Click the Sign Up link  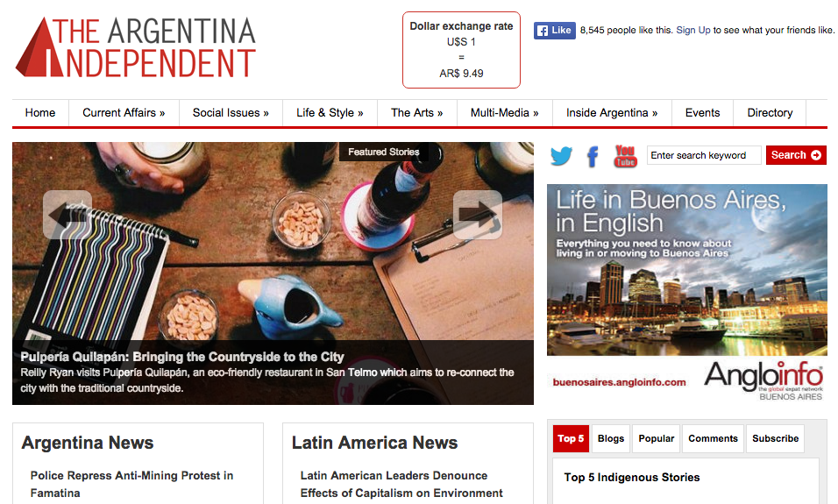click(693, 31)
